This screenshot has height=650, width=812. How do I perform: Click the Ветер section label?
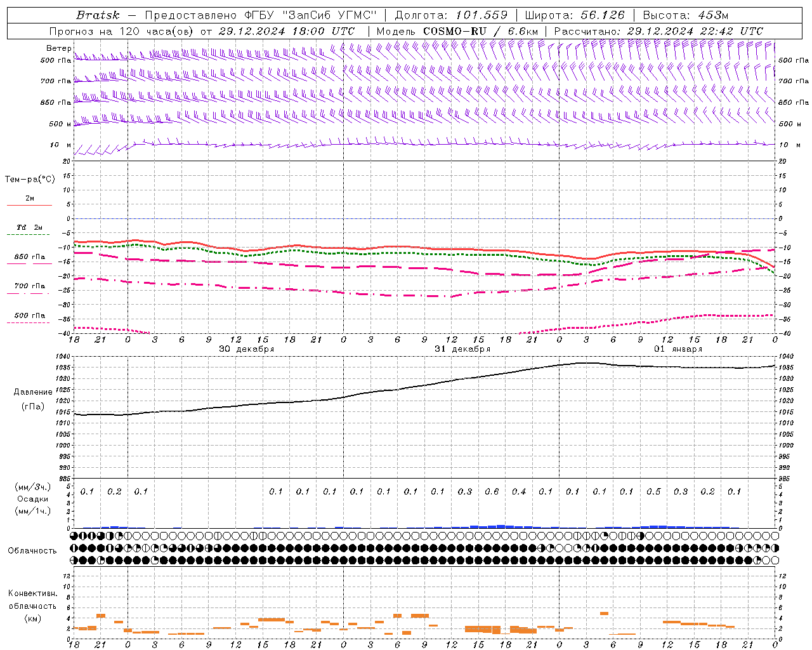(58, 48)
